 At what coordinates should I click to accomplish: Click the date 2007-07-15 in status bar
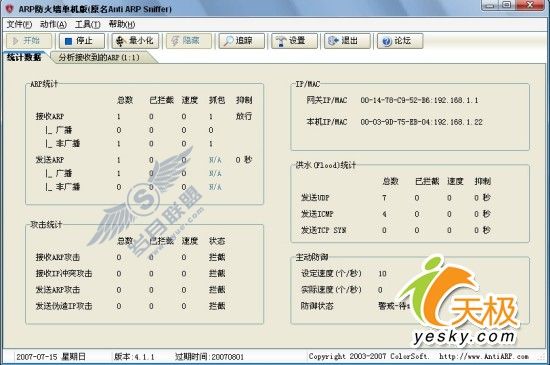point(36,357)
